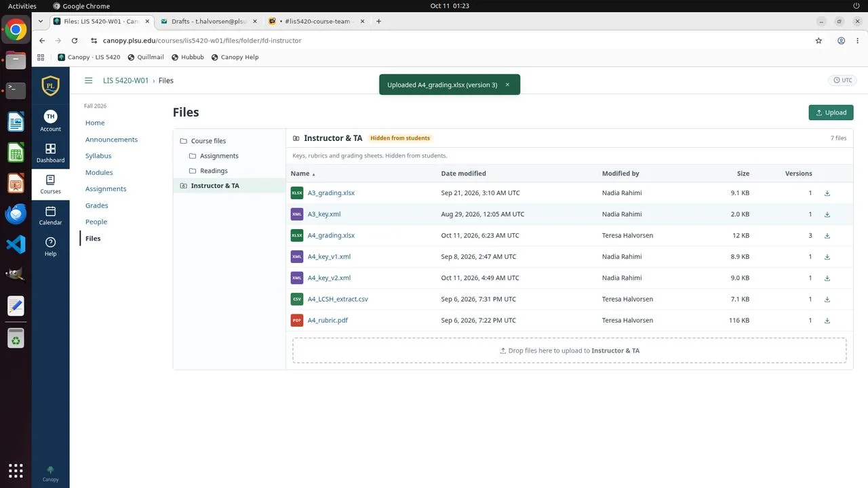Dismiss the upload notification toast
This screenshot has width=868, height=488.
(x=507, y=85)
